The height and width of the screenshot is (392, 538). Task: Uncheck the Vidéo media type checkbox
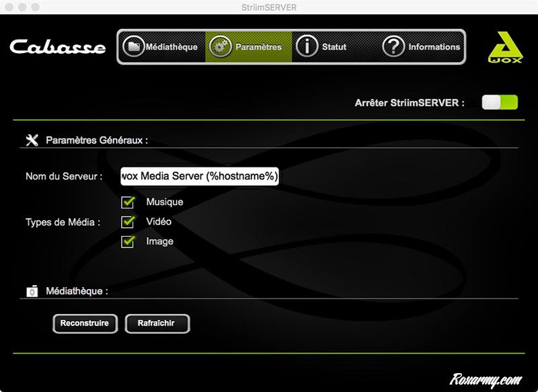128,222
